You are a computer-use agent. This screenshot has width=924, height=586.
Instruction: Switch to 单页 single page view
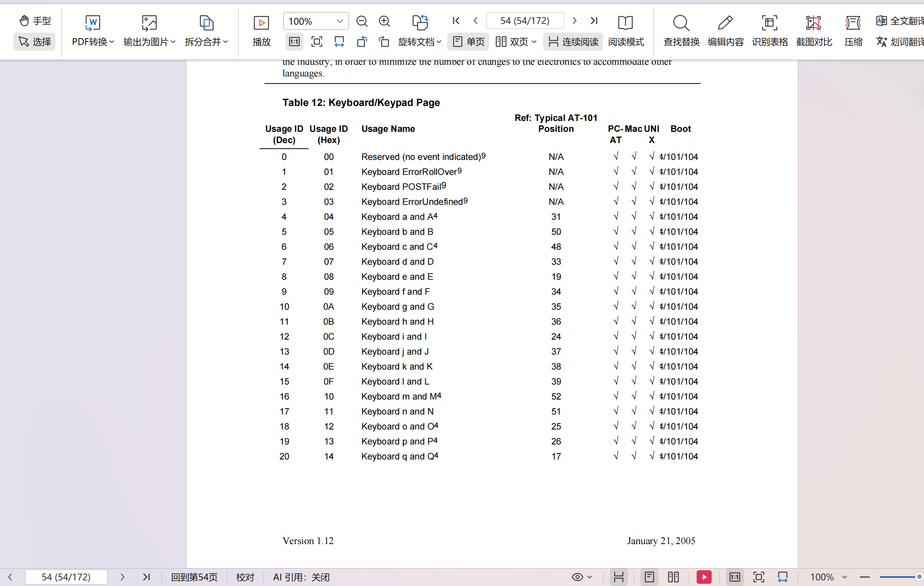[x=469, y=42]
